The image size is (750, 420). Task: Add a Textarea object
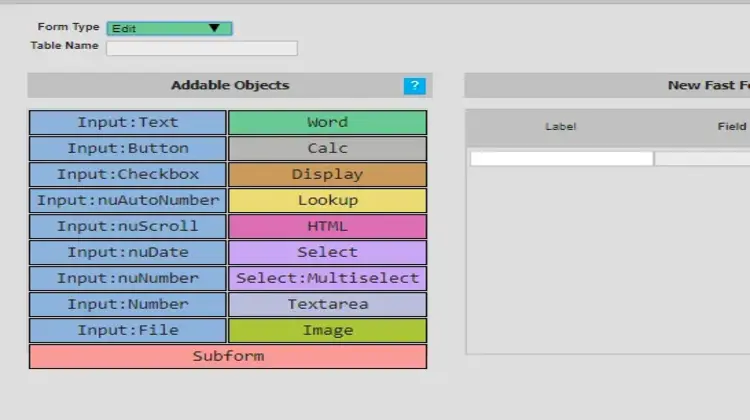[x=328, y=304]
